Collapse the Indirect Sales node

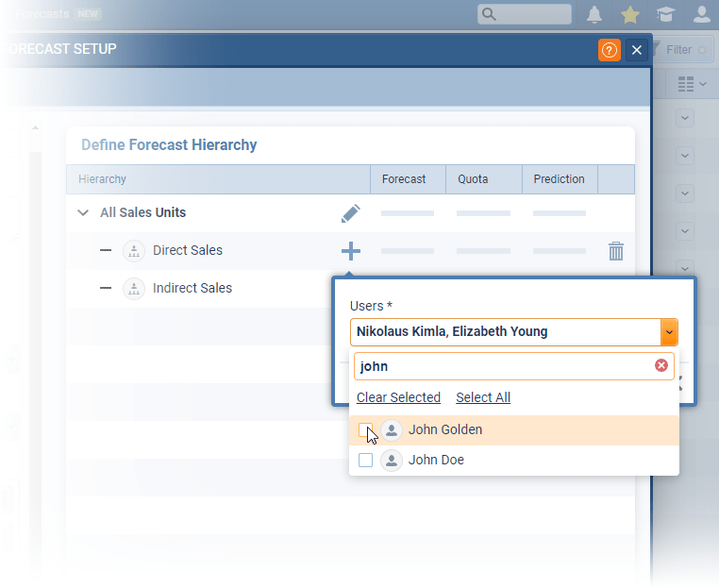tap(106, 289)
